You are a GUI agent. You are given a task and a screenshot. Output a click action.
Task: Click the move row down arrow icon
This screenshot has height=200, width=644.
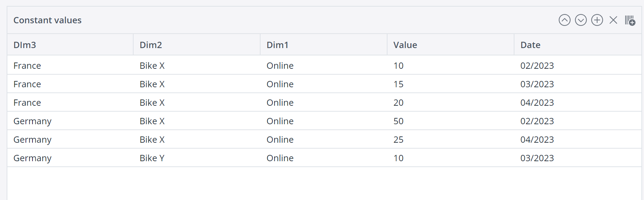coord(581,20)
